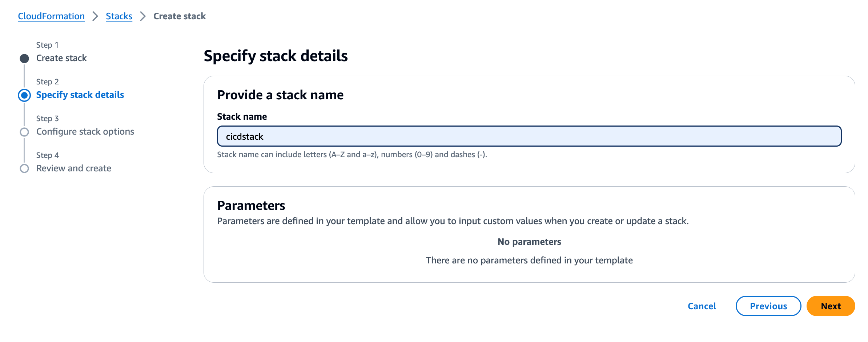Screen dimensions: 868x342
Task: Open the Configure stack options step
Action: pos(85,132)
